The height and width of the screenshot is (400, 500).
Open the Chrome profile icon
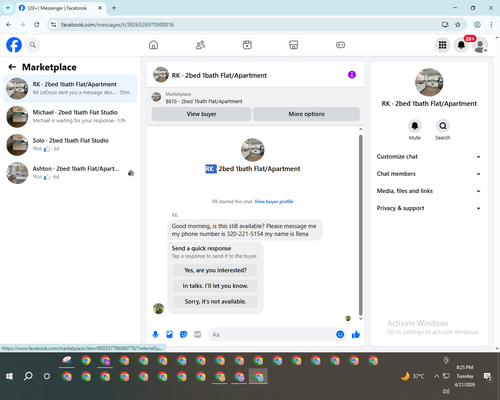[x=477, y=25]
